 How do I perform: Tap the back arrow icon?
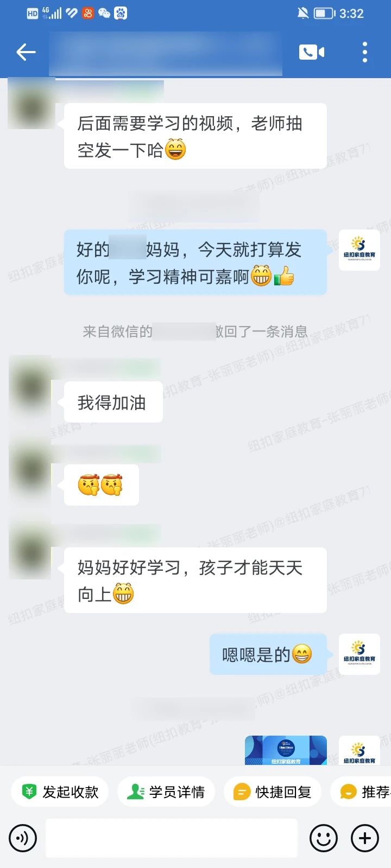pyautogui.click(x=26, y=52)
